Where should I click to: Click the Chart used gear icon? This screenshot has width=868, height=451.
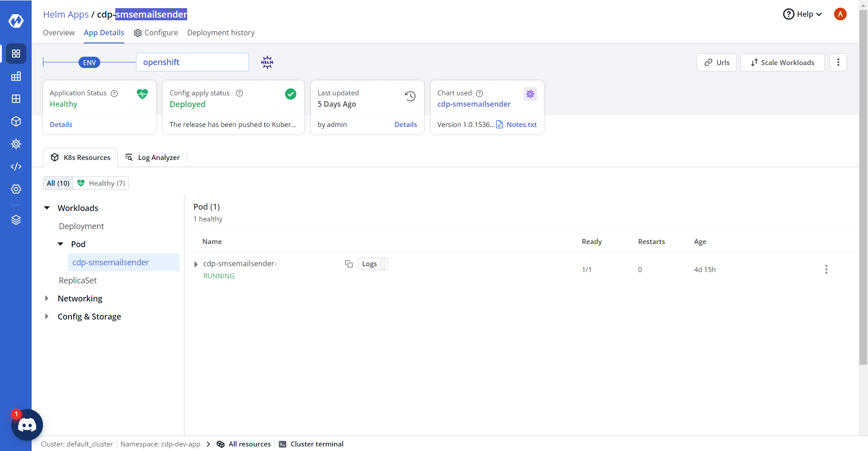(530, 94)
